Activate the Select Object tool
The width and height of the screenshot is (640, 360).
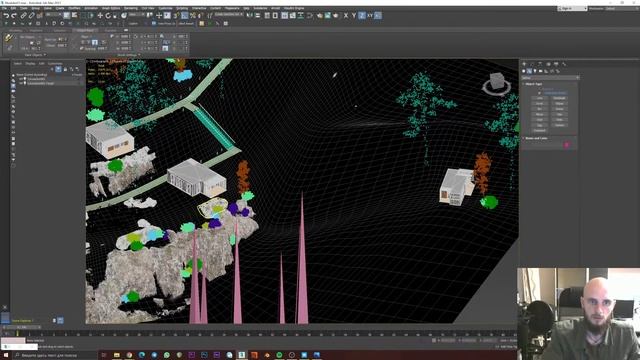click(x=67, y=16)
